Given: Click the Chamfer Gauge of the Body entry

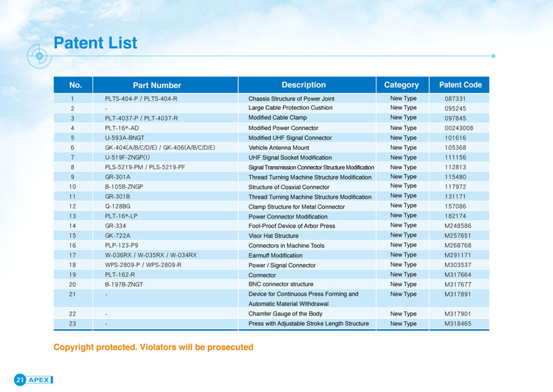Looking at the screenshot, I should tap(285, 313).
